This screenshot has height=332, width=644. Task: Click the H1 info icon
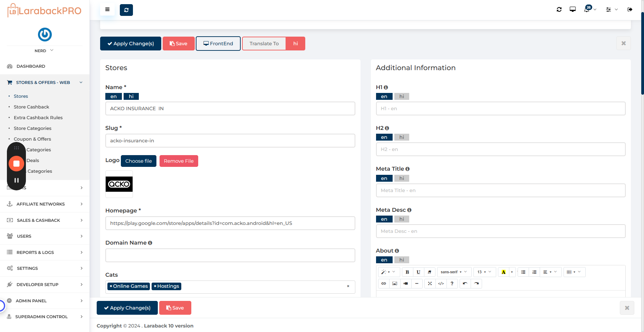[x=386, y=87]
